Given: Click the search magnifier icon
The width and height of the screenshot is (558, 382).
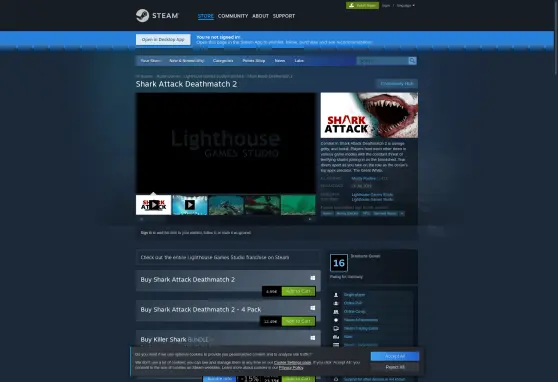Looking at the screenshot, I should [x=412, y=61].
